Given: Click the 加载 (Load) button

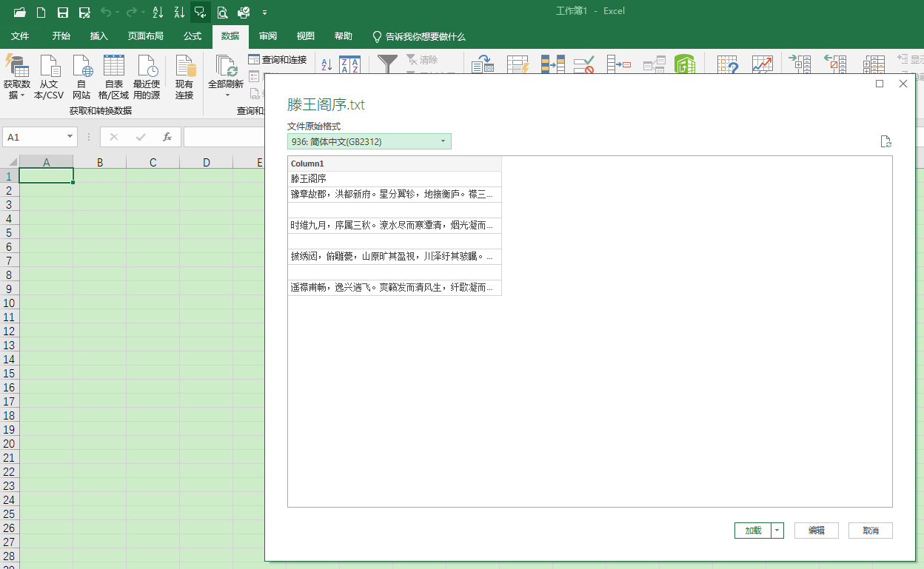Looking at the screenshot, I should point(753,531).
